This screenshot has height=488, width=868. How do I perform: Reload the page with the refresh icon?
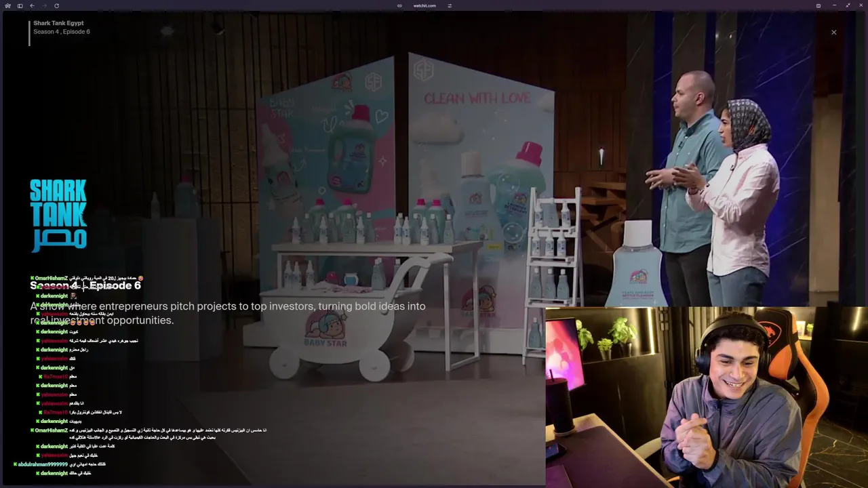(56, 5)
